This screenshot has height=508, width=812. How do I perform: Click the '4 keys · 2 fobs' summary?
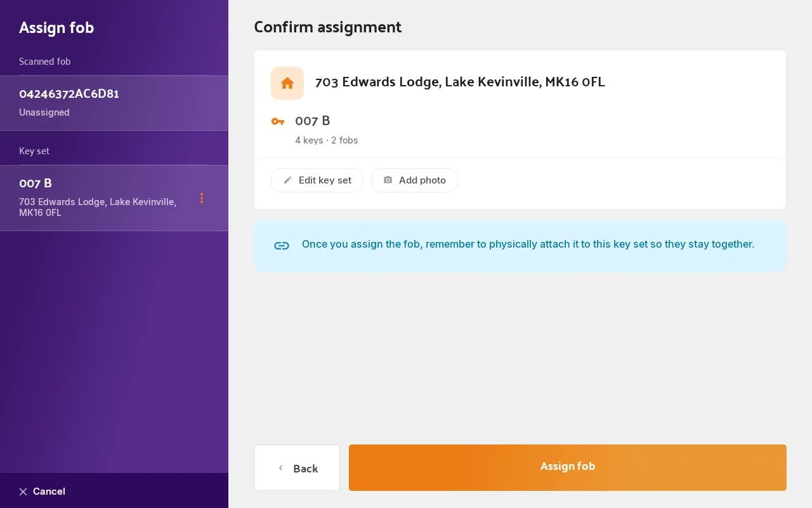point(326,140)
